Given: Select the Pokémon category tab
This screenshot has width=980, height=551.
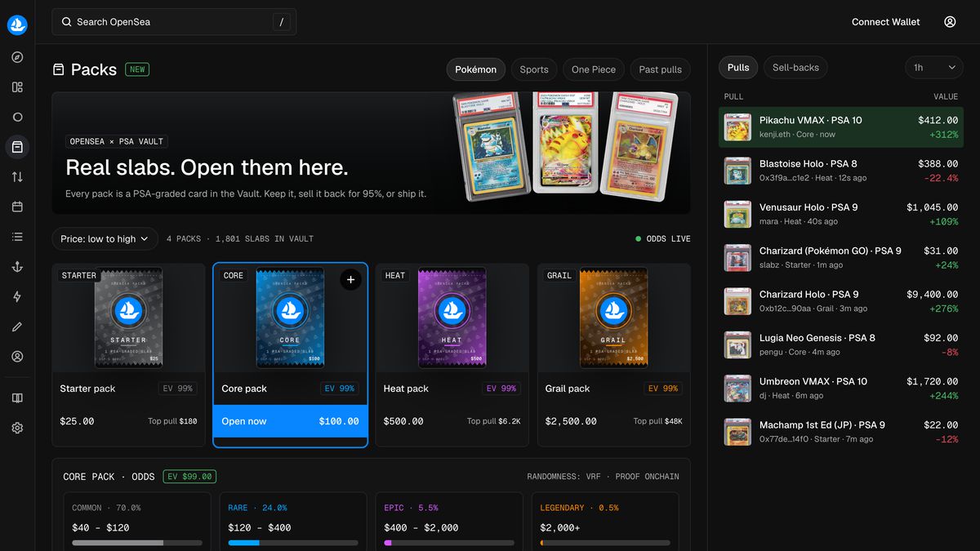Looking at the screenshot, I should pos(475,69).
